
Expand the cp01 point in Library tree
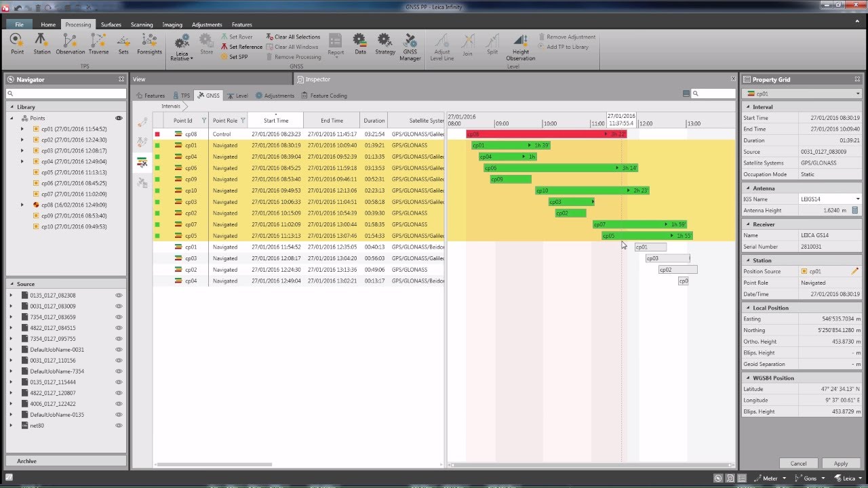22,129
